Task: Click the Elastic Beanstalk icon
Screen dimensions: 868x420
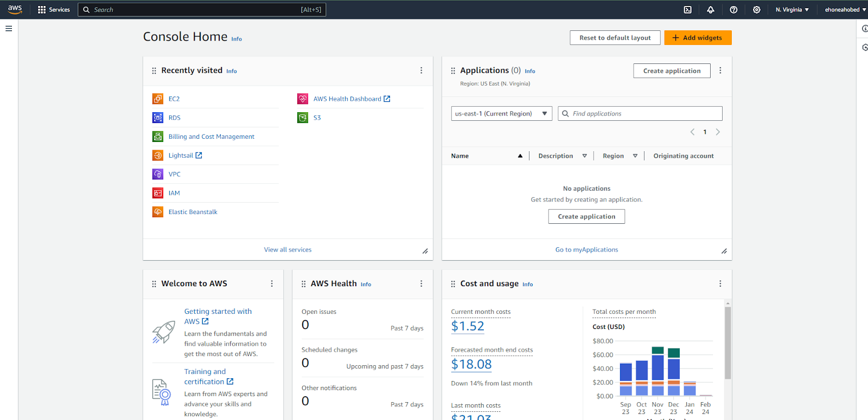Action: (x=158, y=212)
